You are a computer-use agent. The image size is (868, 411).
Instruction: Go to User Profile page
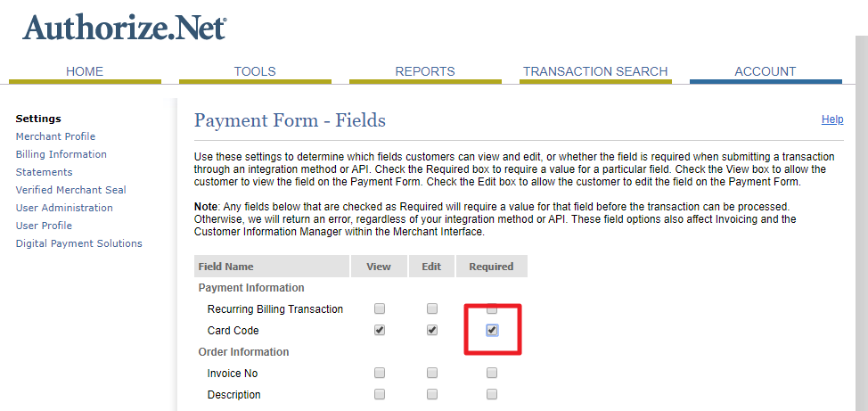[44, 226]
